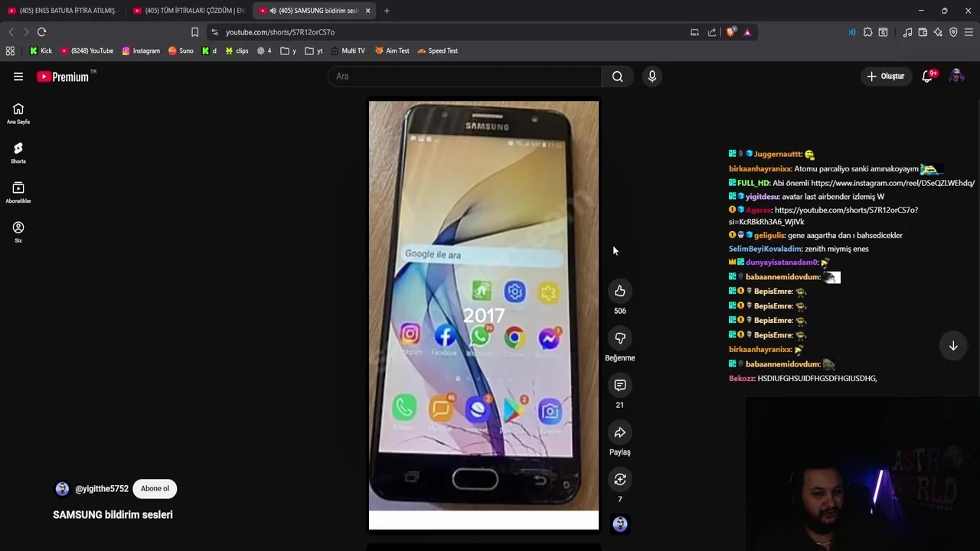
Task: Open tab search icon in toolbar
Action: coord(883,32)
